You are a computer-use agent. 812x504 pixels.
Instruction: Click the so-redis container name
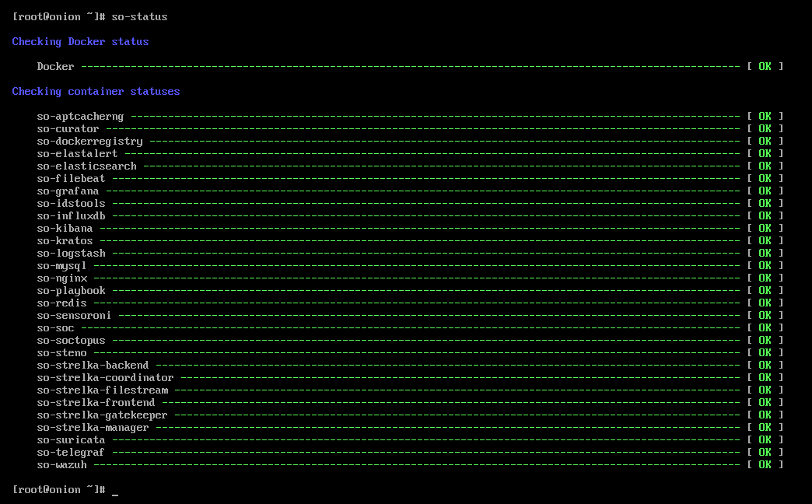pos(61,303)
